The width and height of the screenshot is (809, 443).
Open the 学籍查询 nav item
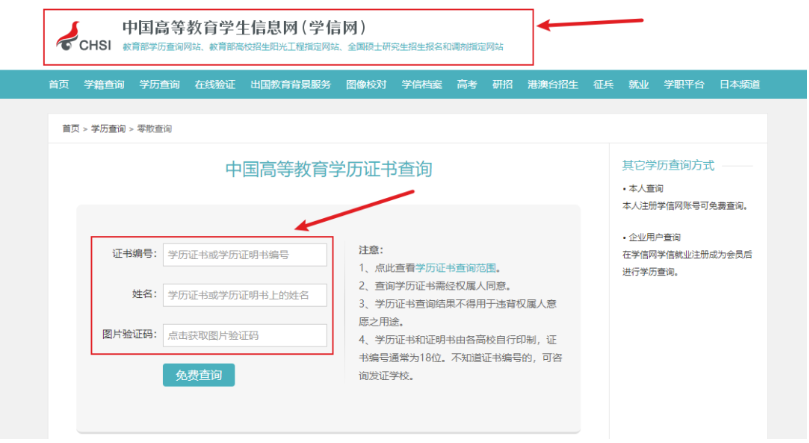104,85
